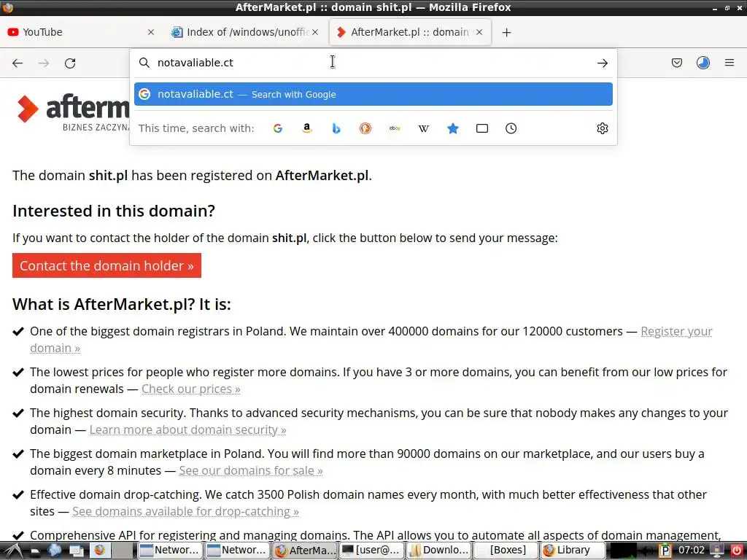Search this time with DuckDuckGo icon

tap(365, 128)
